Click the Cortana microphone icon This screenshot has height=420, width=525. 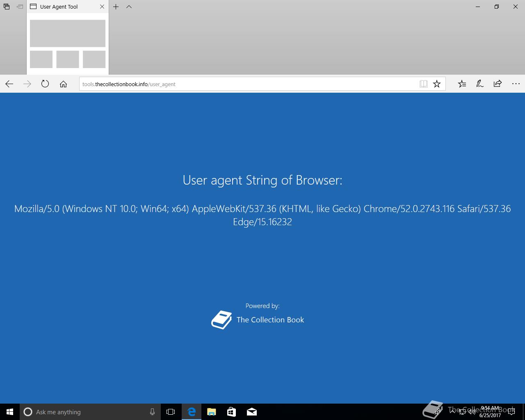pos(152,412)
